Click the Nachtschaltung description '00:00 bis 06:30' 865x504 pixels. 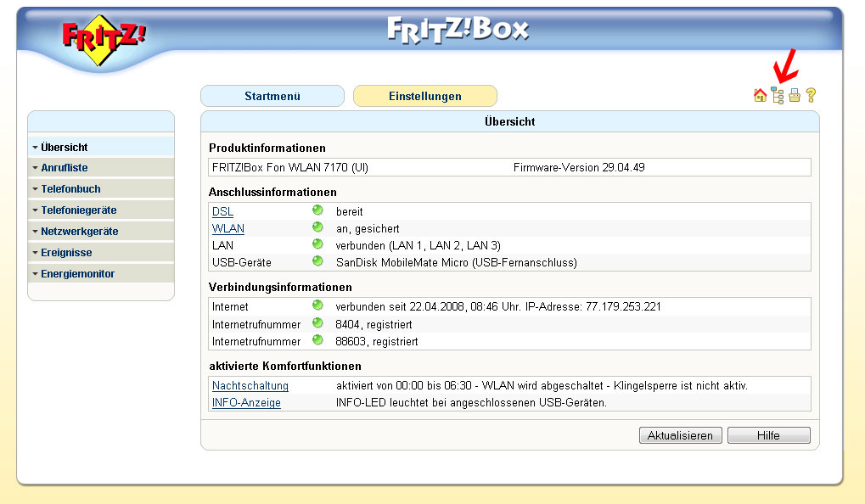tap(434, 385)
